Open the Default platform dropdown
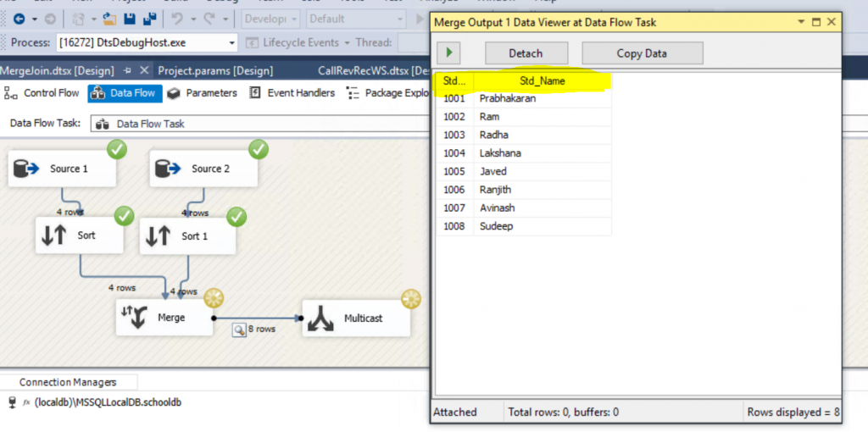The image size is (868, 432). 356,19
